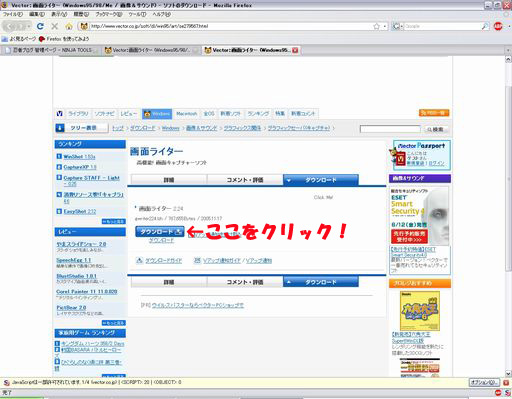Open the Windows site nav tab
This screenshot has height=399, width=512.
[157, 114]
